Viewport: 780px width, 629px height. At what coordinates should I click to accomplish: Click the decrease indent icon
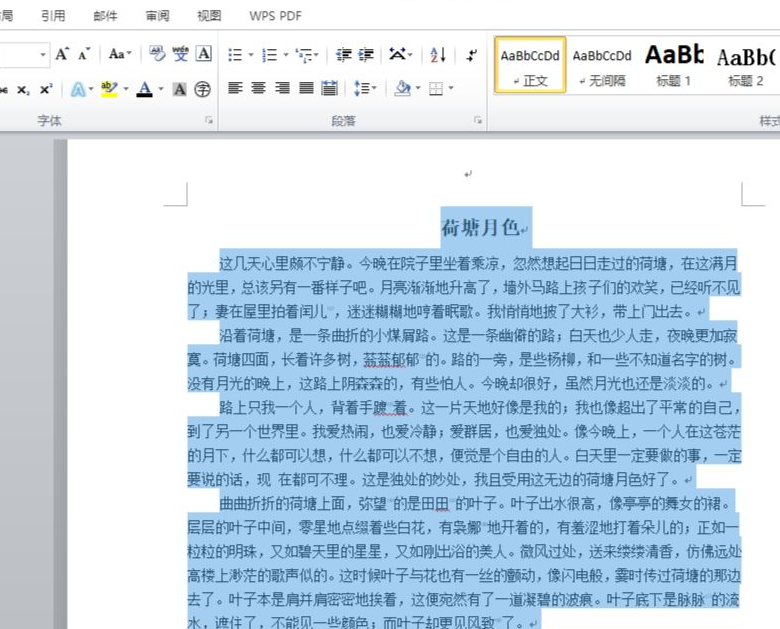pyautogui.click(x=343, y=54)
